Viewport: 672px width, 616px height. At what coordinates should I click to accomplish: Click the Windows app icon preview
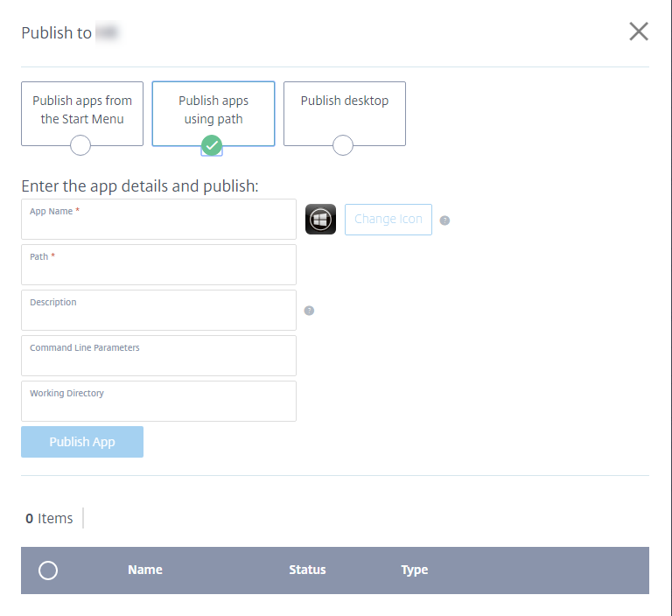point(320,219)
